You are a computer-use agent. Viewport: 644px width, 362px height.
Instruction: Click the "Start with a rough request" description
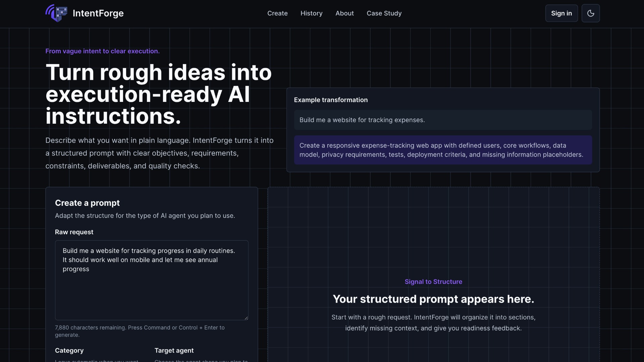pos(433,322)
